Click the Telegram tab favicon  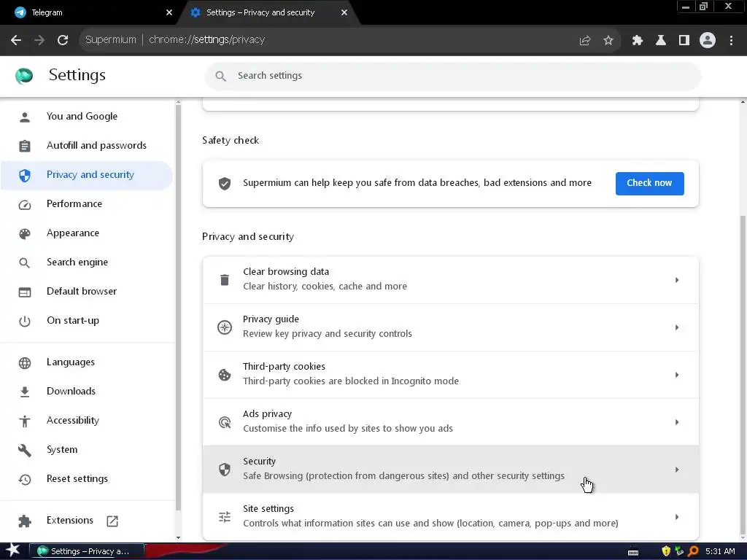point(20,12)
